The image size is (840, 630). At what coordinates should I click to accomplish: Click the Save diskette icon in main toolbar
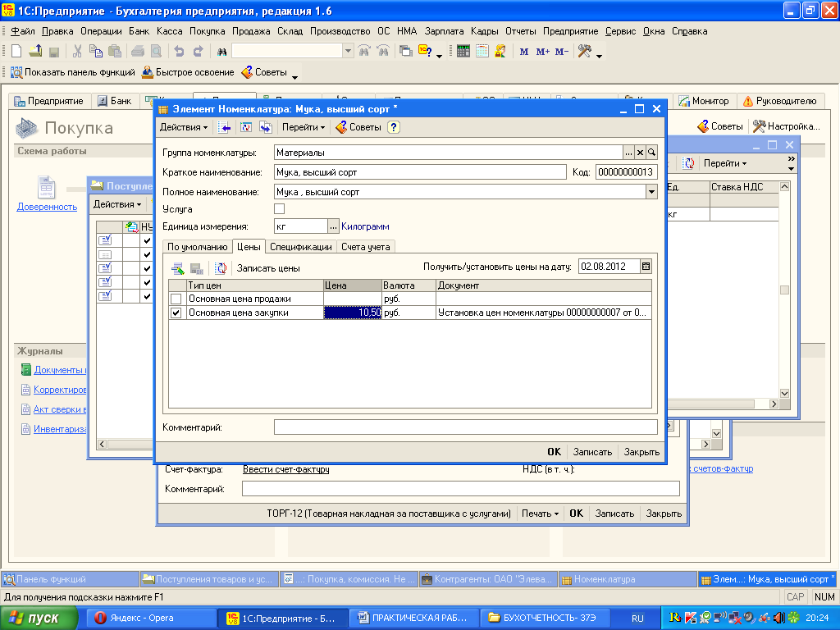click(53, 52)
